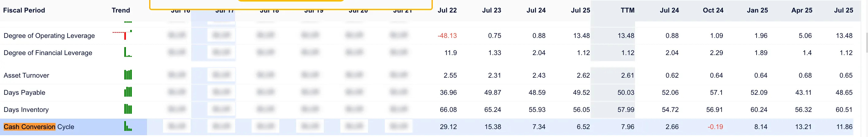Click the blurred Jul 17 Days Payable cell

221,92
